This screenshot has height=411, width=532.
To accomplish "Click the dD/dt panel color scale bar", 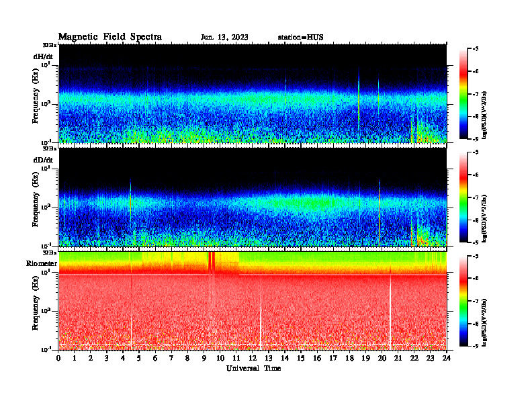I will (x=463, y=197).
